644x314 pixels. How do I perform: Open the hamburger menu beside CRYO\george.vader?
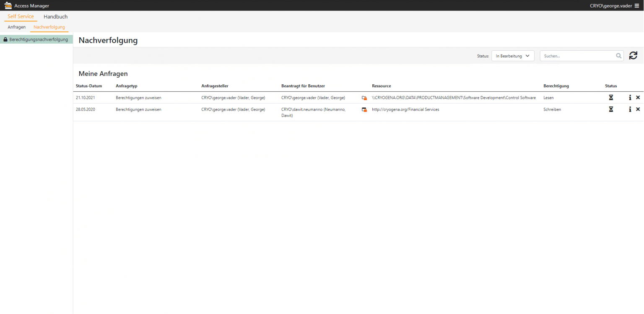636,5
